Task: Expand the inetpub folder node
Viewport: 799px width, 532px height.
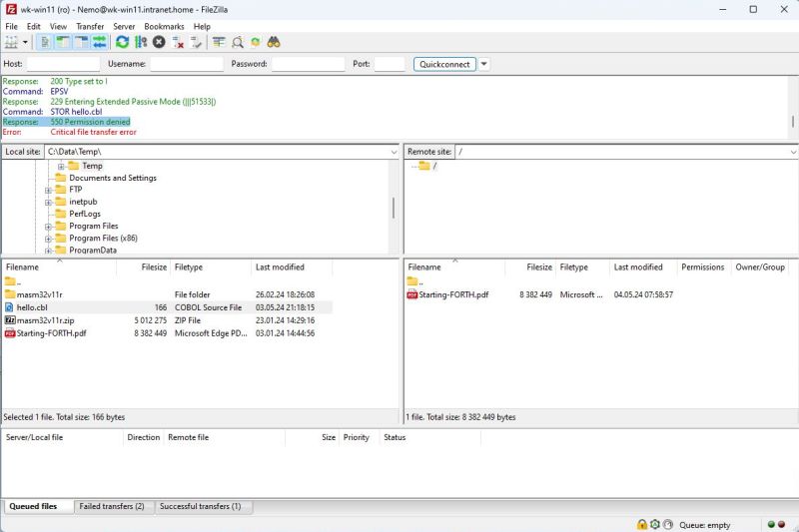Action: tap(48, 203)
